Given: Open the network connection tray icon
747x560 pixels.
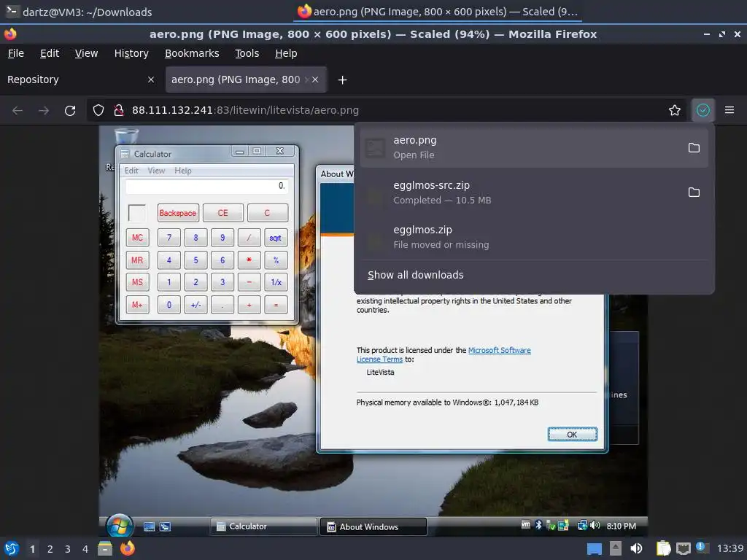Looking at the screenshot, I should tap(683, 548).
